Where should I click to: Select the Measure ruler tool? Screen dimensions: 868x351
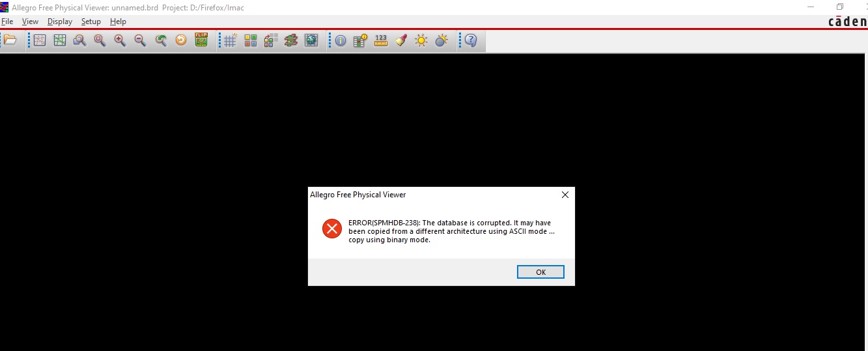[381, 40]
